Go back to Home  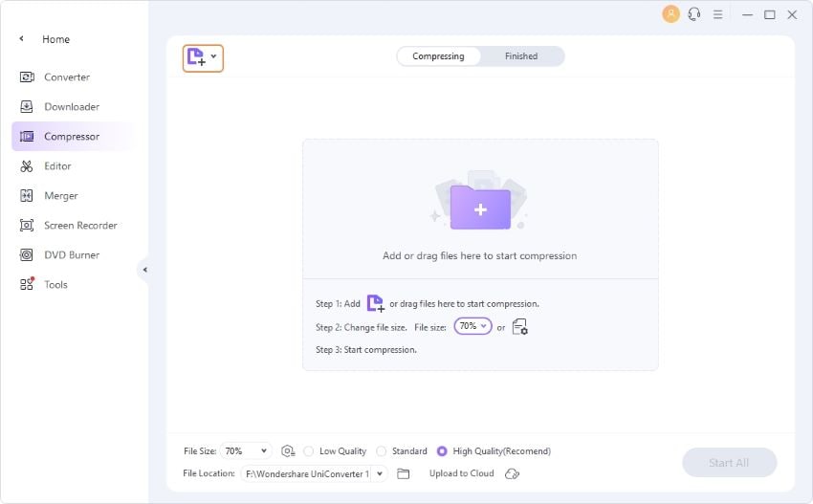pyautogui.click(x=55, y=39)
